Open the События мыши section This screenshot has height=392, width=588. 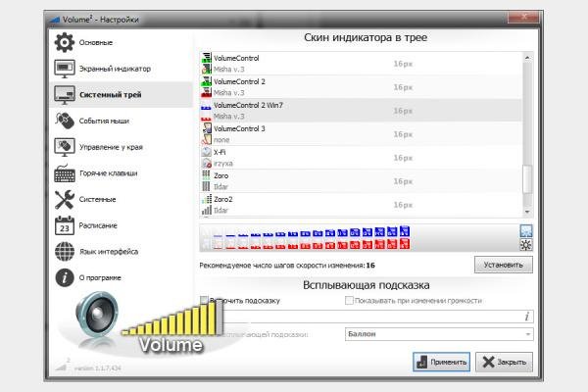(x=104, y=121)
